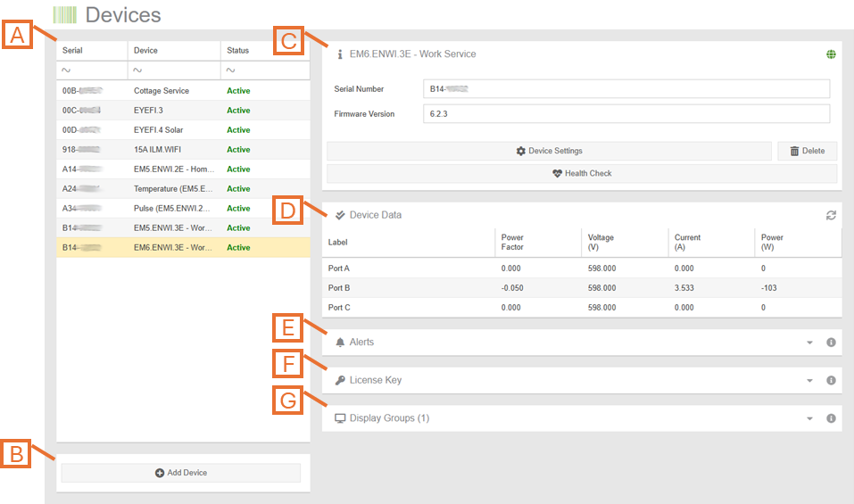The image size is (854, 504).
Task: Click the info icon next to EM6.ENWI.3E title
Action: (339, 54)
